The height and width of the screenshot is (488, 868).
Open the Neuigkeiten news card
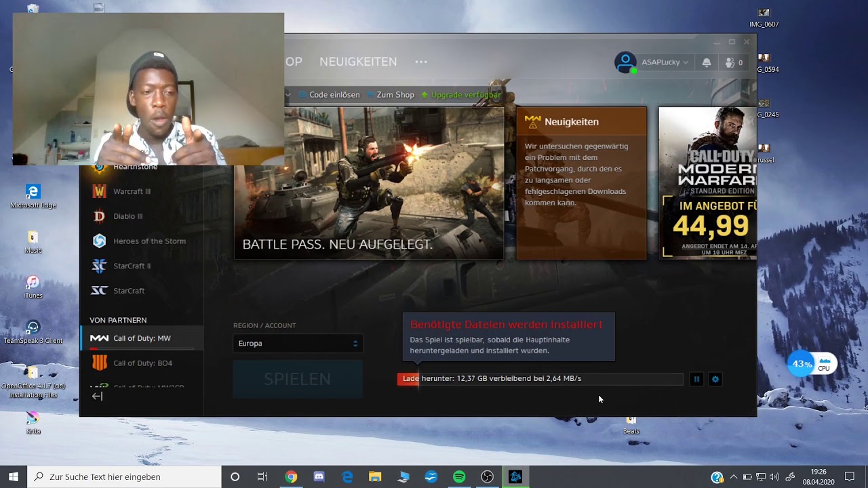coord(581,183)
